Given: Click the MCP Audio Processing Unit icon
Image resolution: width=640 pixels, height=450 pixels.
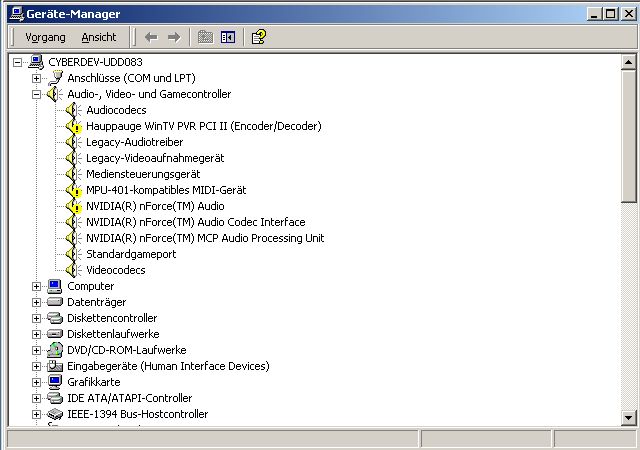Looking at the screenshot, I should [73, 238].
